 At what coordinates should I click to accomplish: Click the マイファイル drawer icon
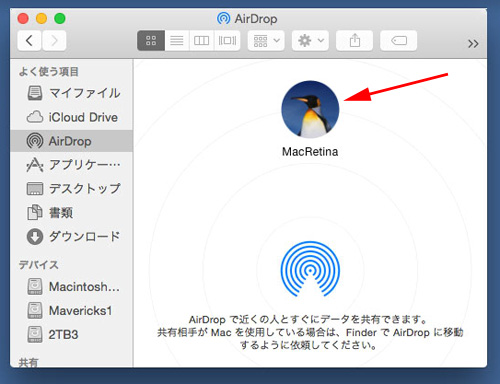(35, 93)
